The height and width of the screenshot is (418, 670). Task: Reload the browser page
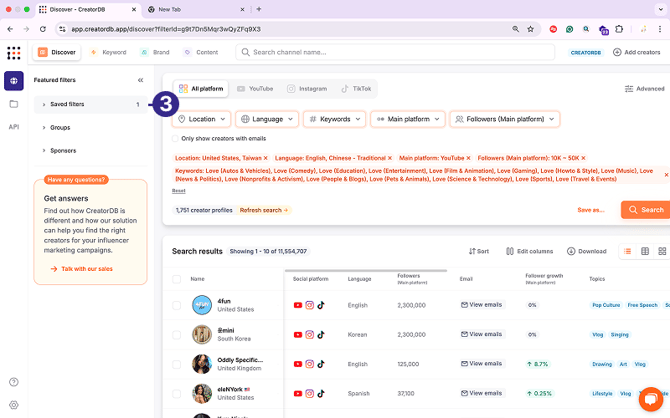tap(43, 29)
